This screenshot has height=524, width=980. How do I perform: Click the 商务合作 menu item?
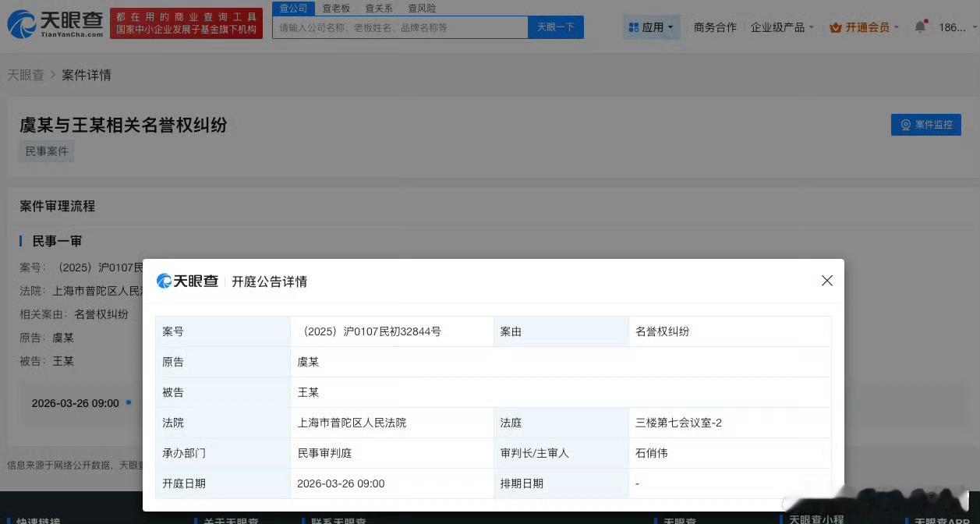click(x=714, y=27)
